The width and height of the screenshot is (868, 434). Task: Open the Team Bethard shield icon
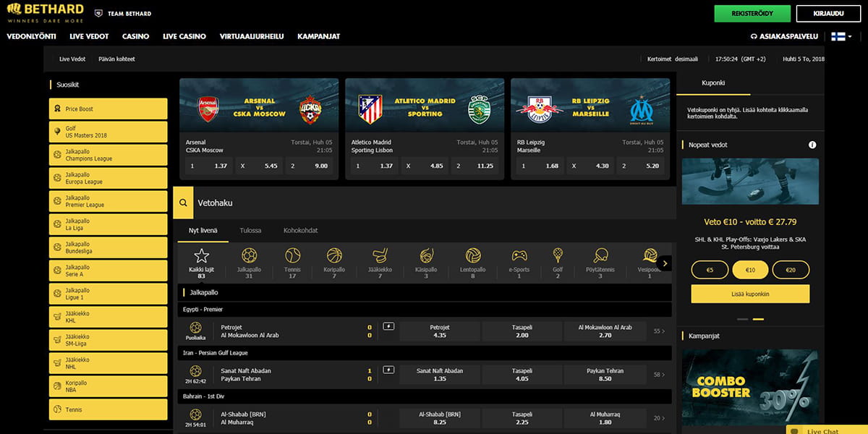98,13
